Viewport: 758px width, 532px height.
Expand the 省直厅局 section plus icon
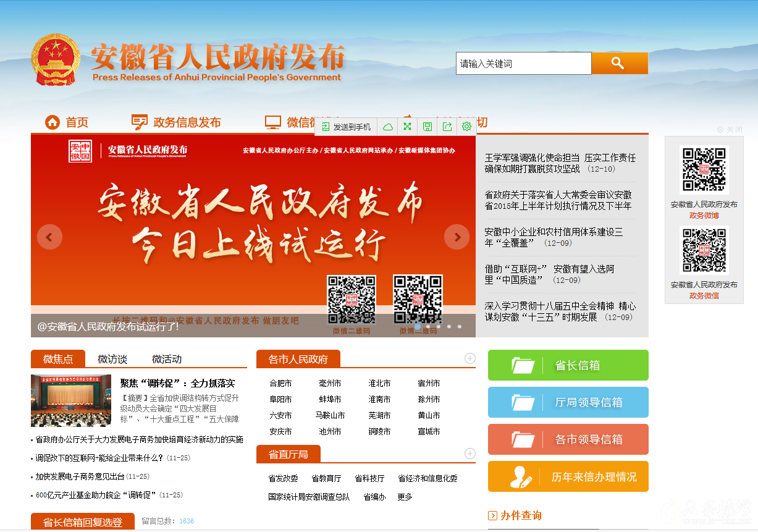pyautogui.click(x=470, y=454)
